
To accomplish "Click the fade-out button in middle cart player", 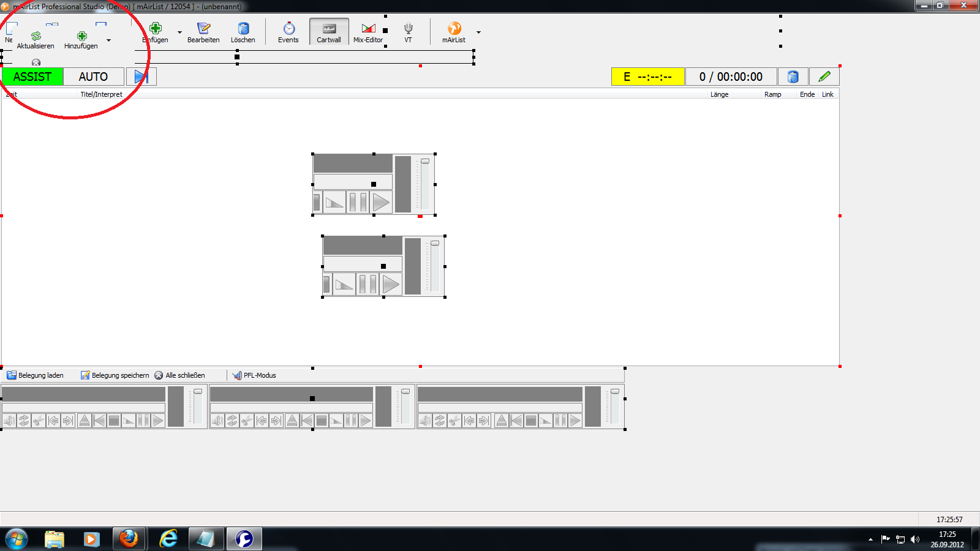I will point(336,421).
